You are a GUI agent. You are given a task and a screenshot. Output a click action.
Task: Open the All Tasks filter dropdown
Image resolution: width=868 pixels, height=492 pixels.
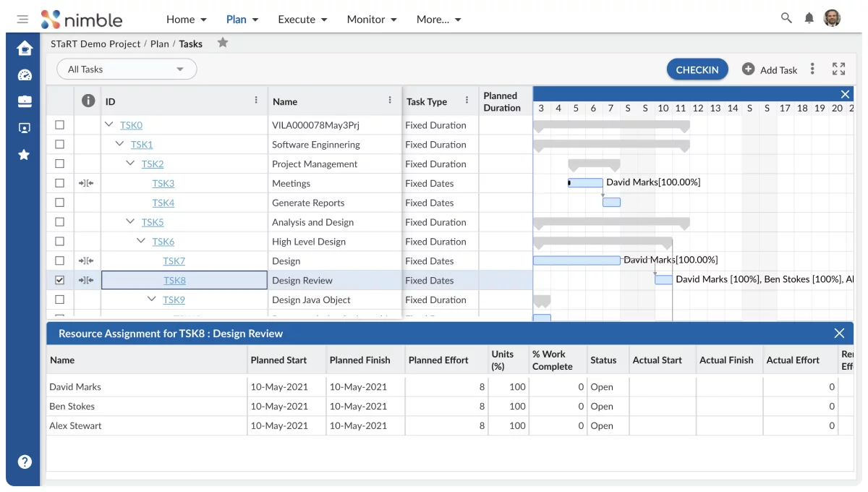(127, 69)
